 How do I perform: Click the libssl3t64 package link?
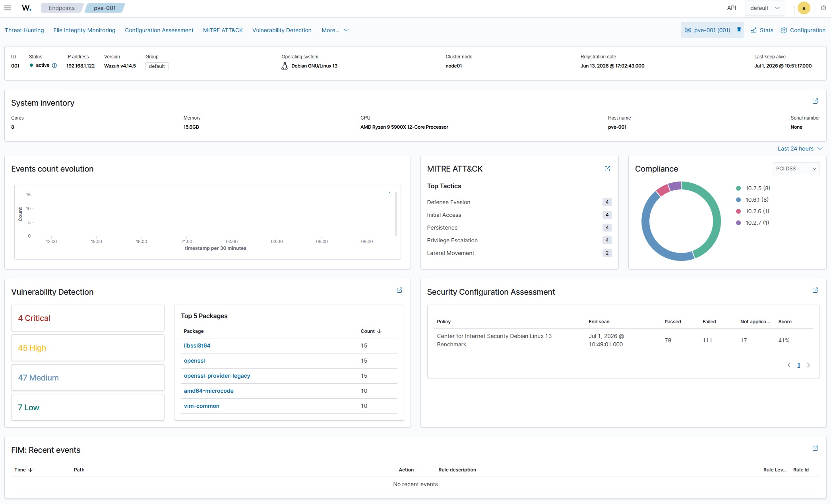197,346
